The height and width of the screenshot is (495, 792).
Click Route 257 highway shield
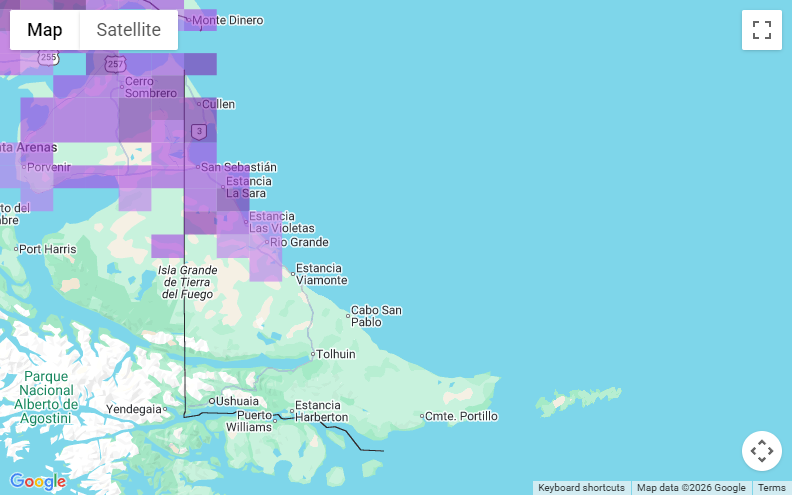pos(115,63)
